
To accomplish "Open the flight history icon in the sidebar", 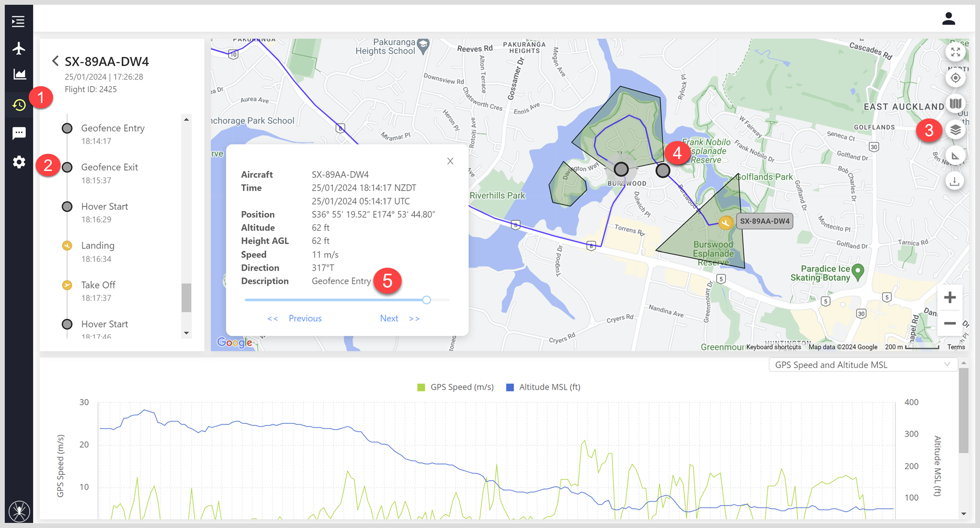I will click(x=19, y=105).
